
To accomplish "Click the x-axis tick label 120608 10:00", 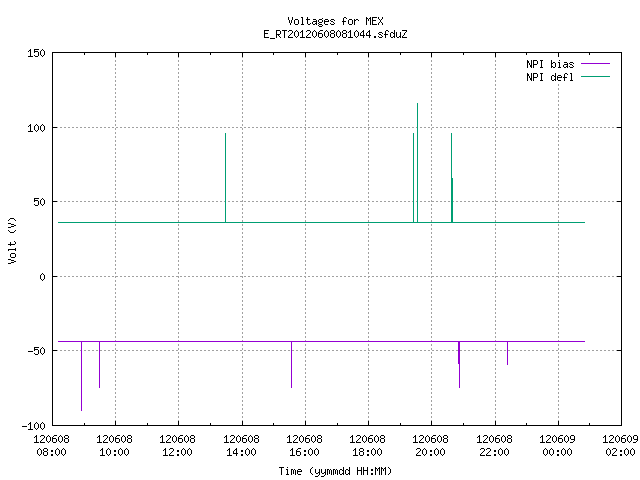I will (x=115, y=446).
